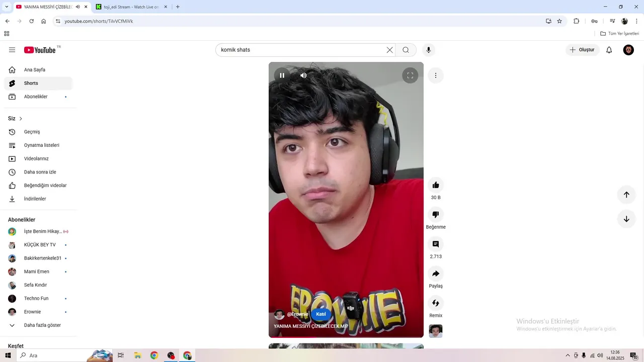Open Daha sonra izle list
This screenshot has height=362, width=644.
38,172
